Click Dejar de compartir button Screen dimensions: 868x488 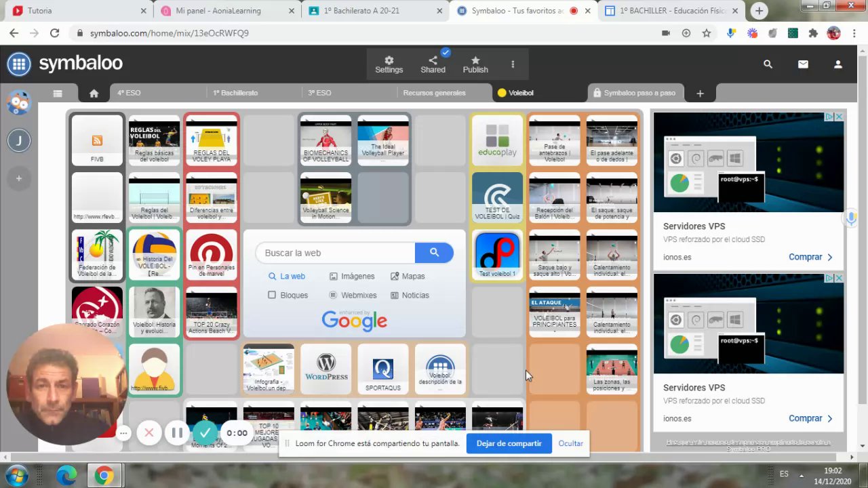[x=509, y=443]
